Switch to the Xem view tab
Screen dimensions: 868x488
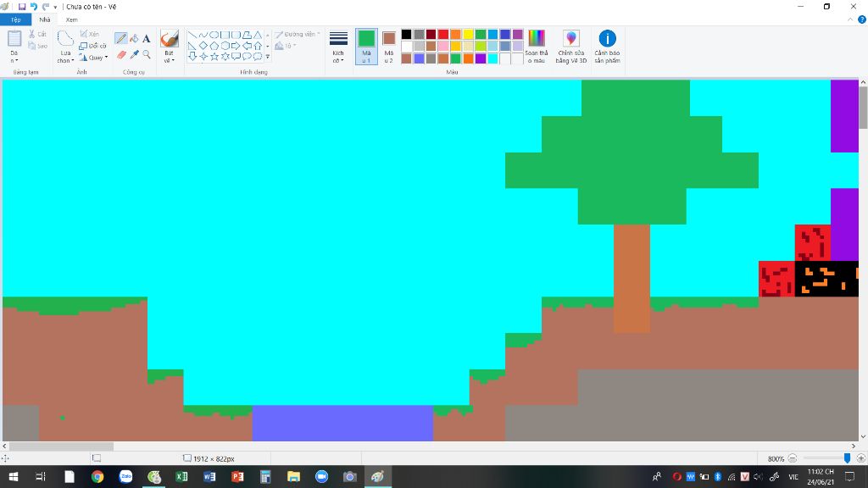(x=71, y=19)
